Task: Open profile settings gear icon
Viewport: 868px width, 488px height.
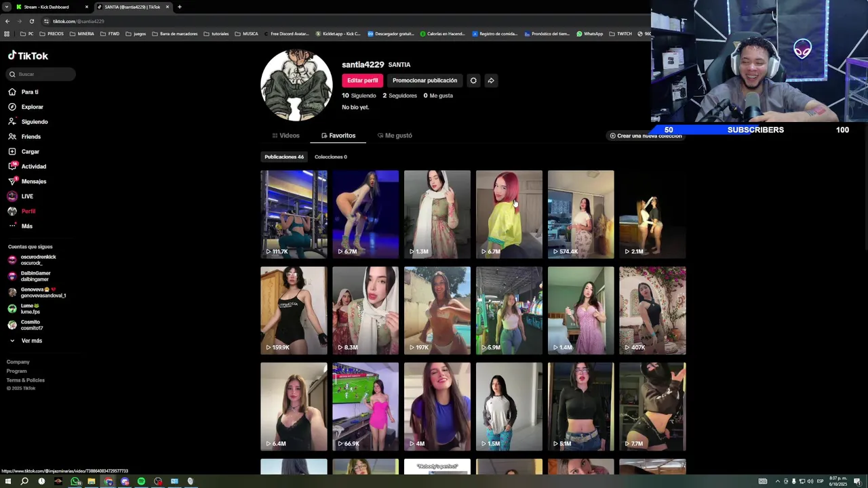Action: 473,81
